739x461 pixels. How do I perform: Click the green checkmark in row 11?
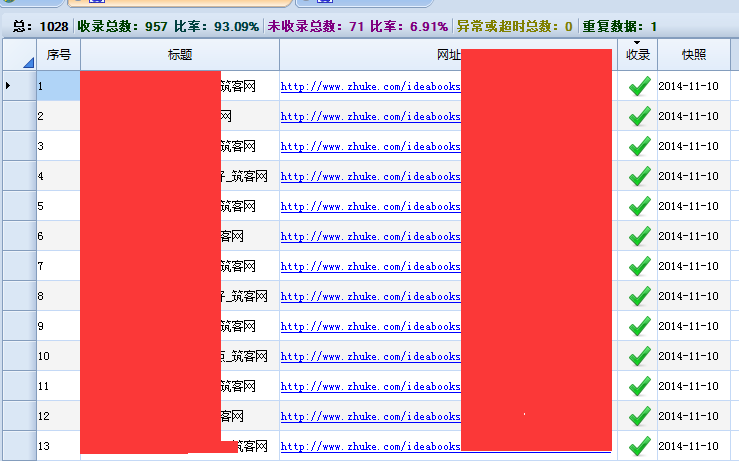(639, 387)
